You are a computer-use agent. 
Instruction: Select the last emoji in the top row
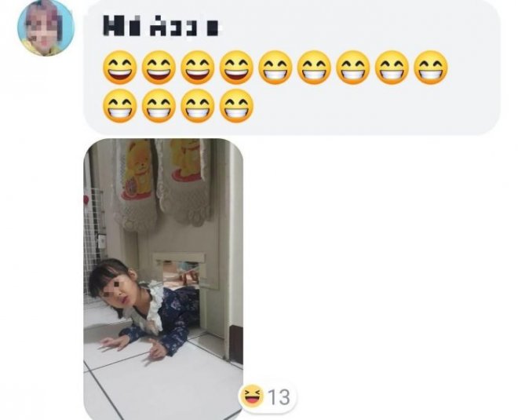[431, 68]
